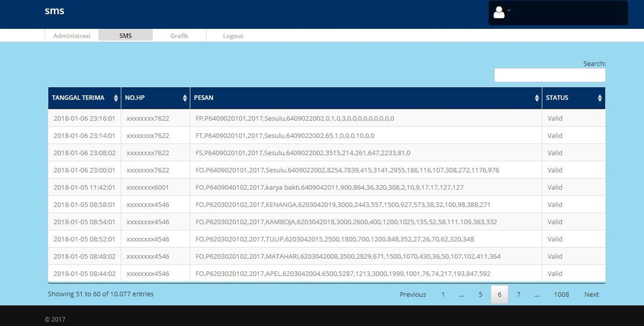The image size is (644, 326).
Task: Go to the Previous page
Action: [x=413, y=294]
